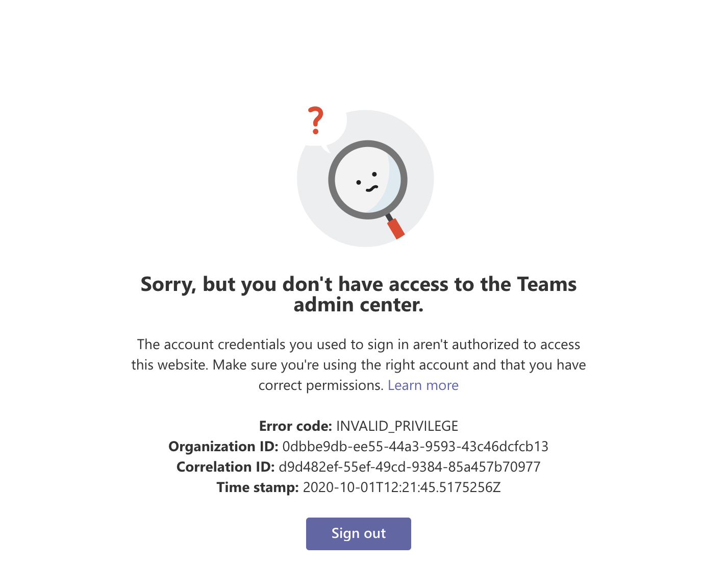Click the red question mark icon
This screenshot has height=588, width=703.
pyautogui.click(x=316, y=120)
